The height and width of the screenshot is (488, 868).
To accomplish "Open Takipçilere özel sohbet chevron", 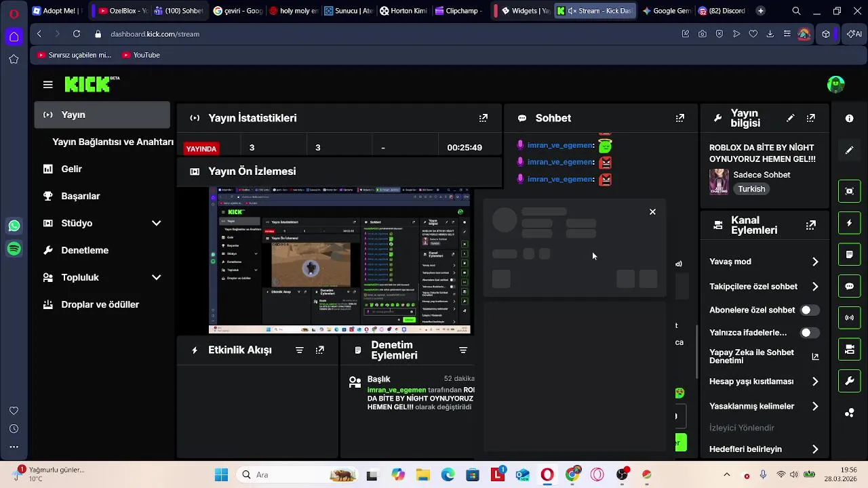I will click(x=815, y=287).
